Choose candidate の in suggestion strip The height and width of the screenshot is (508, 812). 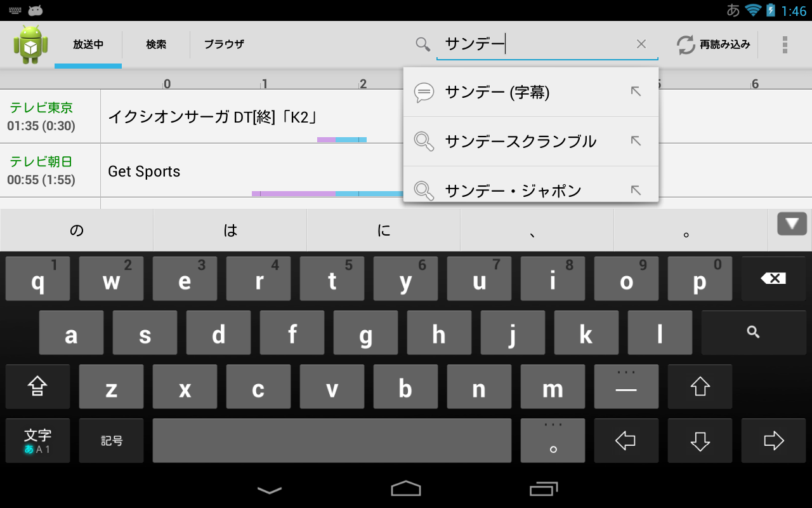click(x=77, y=231)
